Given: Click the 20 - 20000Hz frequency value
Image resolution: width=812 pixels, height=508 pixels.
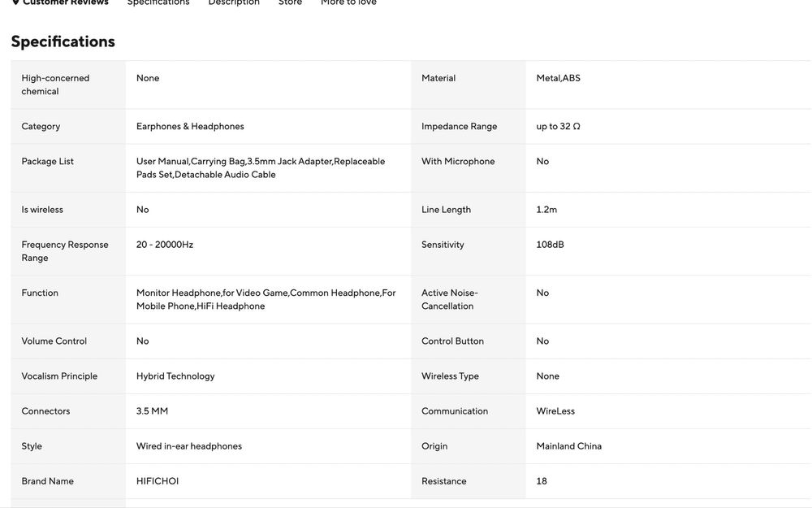Looking at the screenshot, I should point(165,245).
